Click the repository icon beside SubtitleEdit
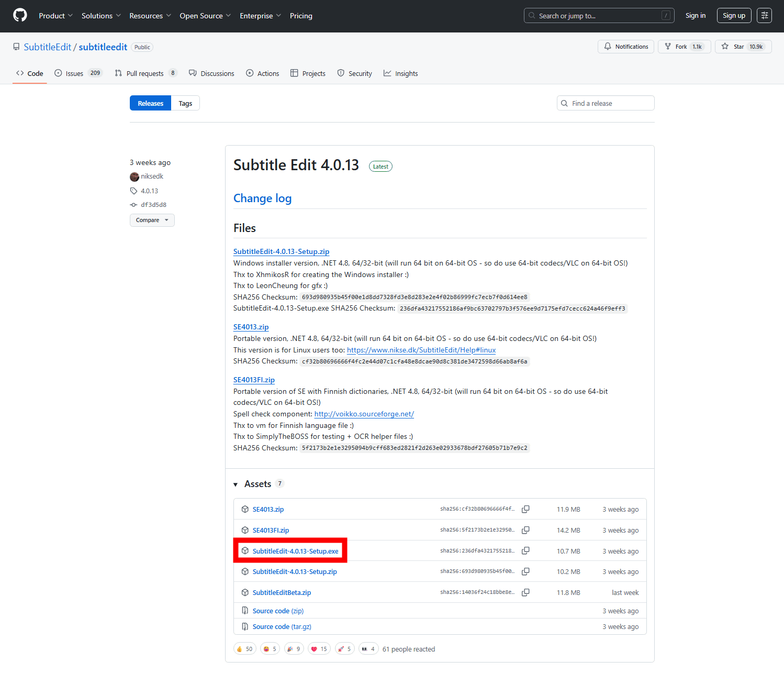The width and height of the screenshot is (784, 673). click(17, 47)
